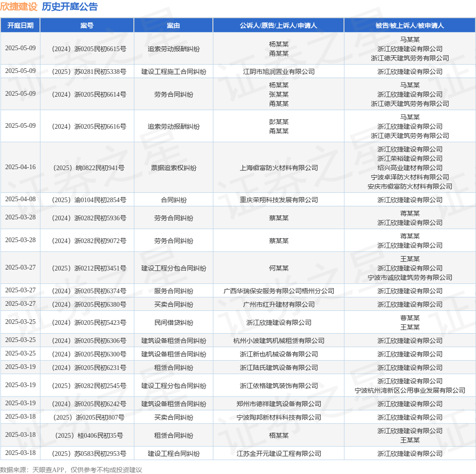Click case number (2025)桂0406民初35号
476x474 pixels.
tap(89, 435)
